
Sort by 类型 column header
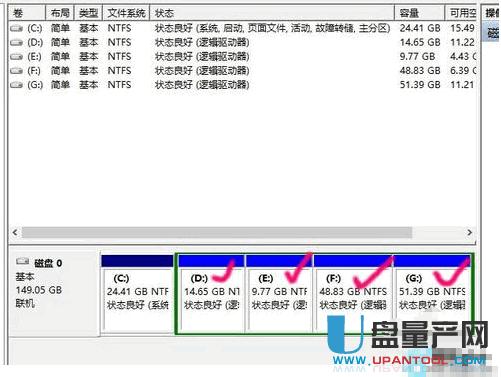coord(88,13)
